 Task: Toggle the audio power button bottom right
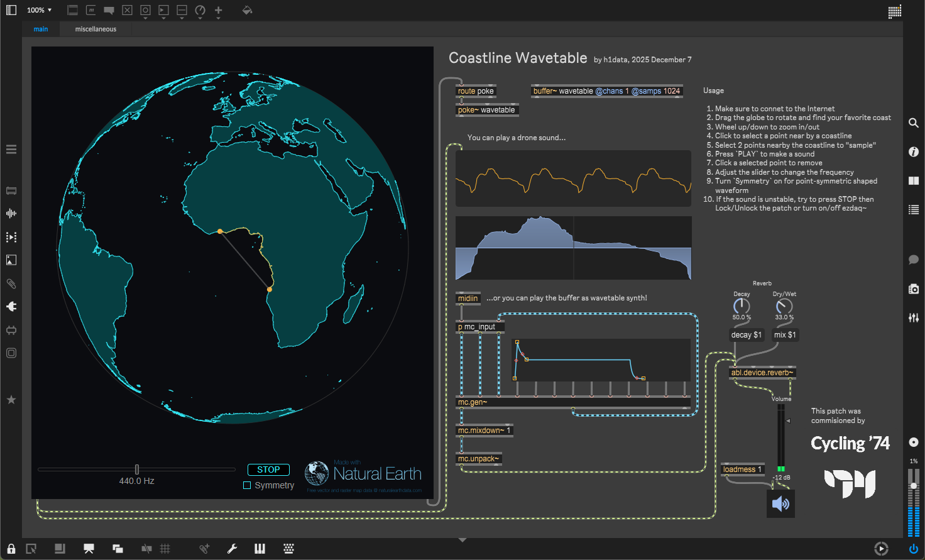[914, 549]
